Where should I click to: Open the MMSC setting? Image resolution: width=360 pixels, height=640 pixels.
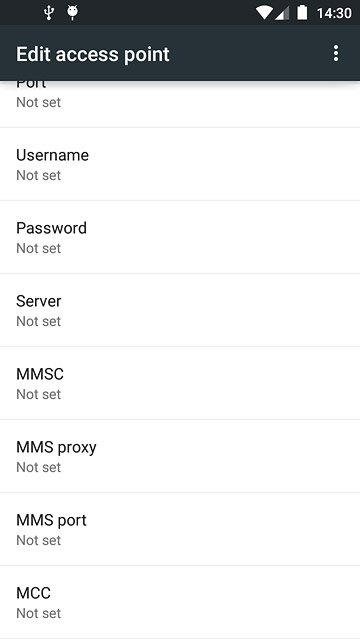click(x=180, y=383)
